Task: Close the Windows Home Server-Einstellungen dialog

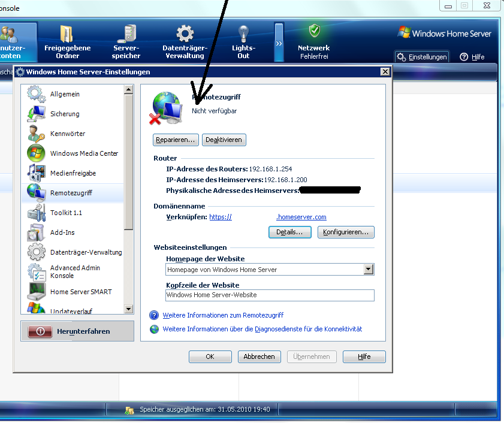Action: (x=385, y=72)
